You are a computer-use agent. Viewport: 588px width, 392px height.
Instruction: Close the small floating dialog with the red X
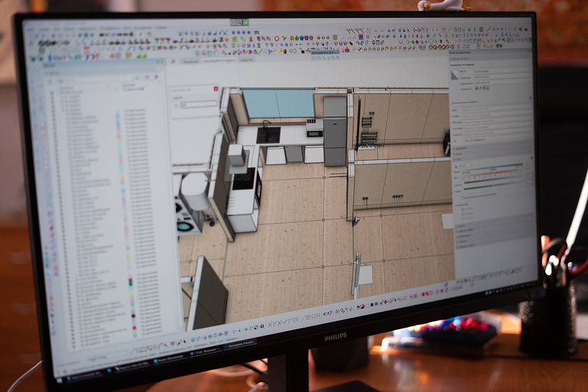[x=214, y=90]
